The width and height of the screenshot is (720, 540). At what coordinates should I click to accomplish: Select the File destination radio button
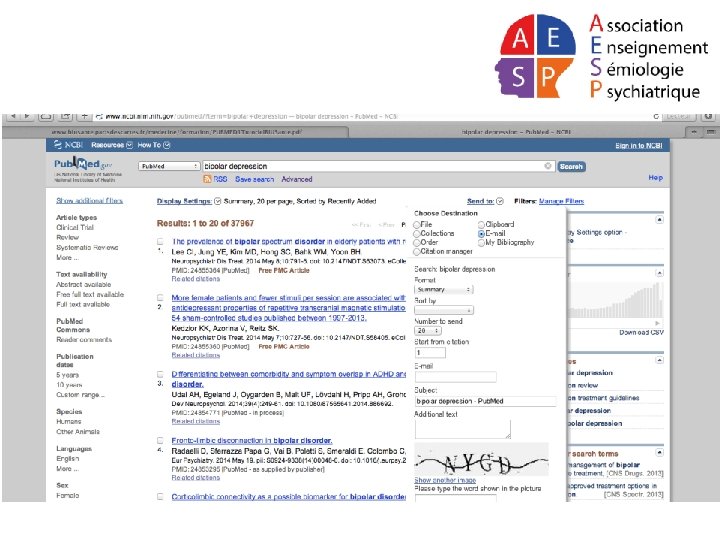[416, 225]
